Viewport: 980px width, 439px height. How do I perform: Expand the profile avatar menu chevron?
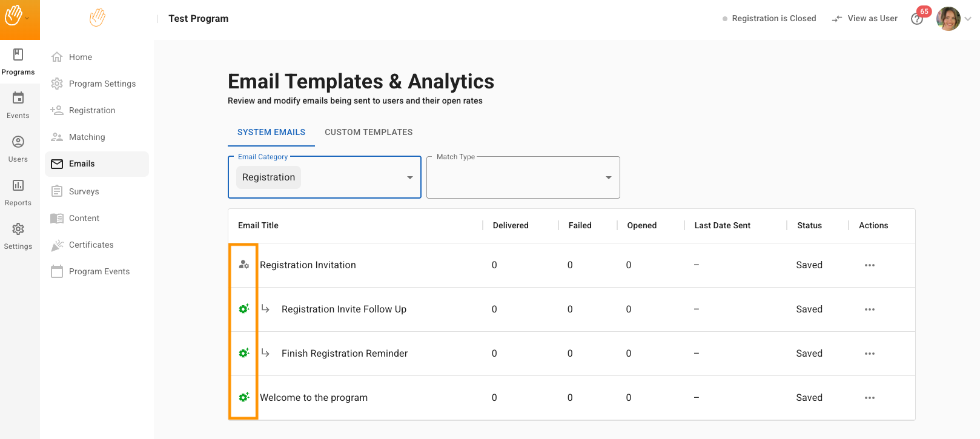click(968, 19)
